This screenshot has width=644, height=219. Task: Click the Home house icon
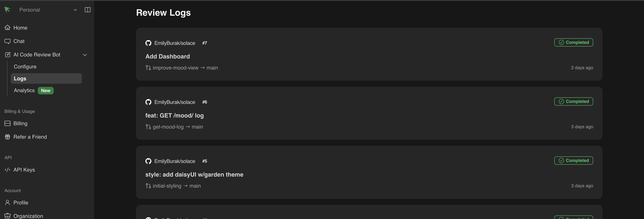point(7,27)
